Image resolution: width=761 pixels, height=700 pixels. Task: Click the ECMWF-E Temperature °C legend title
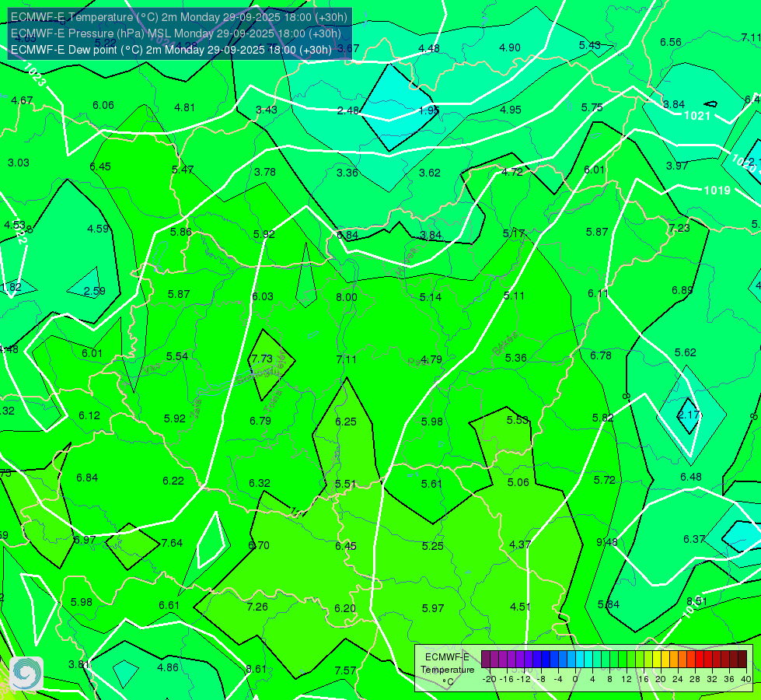447,670
